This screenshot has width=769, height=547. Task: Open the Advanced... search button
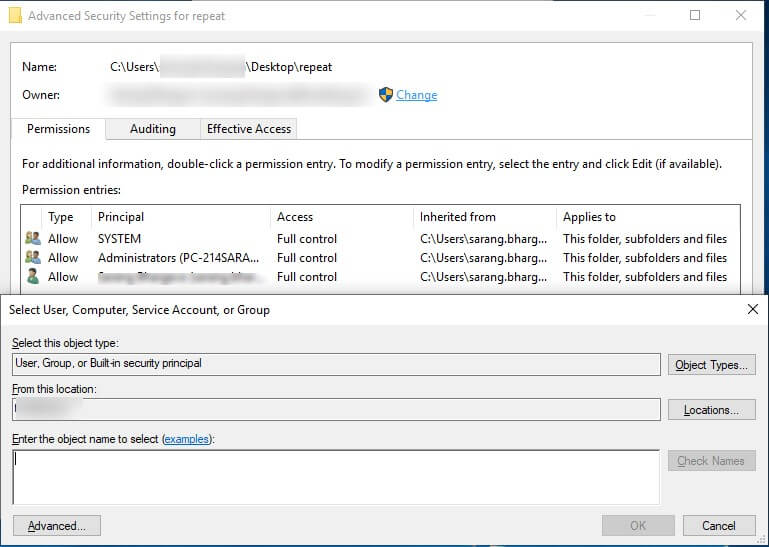pyautogui.click(x=57, y=526)
